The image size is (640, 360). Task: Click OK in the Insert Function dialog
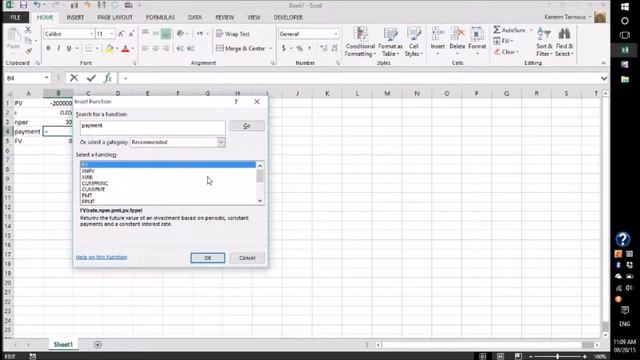[207, 258]
